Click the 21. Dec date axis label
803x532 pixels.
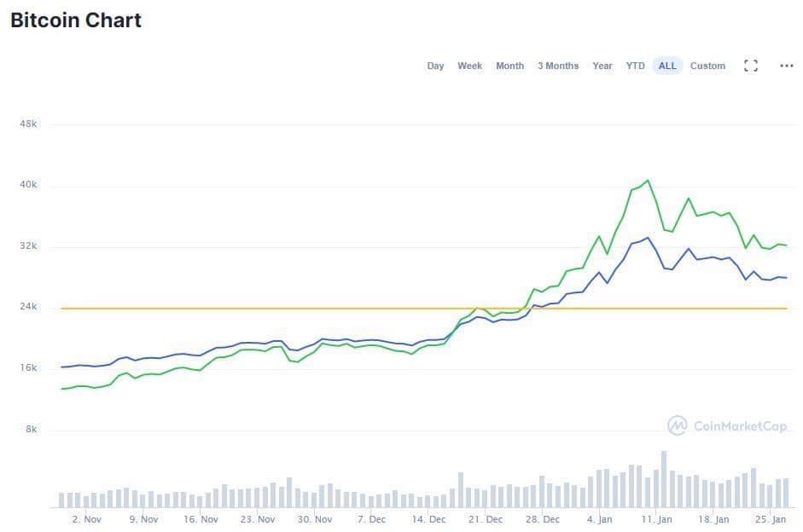486,519
